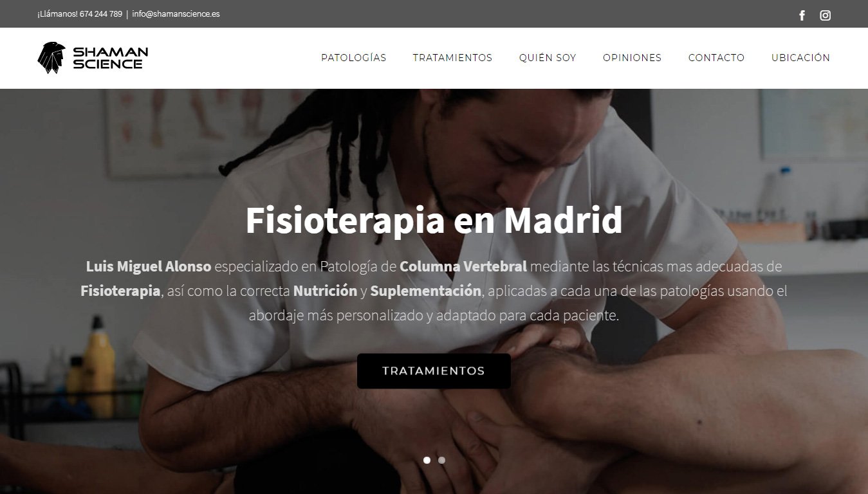The image size is (868, 494).
Task: Open the QUIÉN SOY menu item
Action: coord(548,58)
